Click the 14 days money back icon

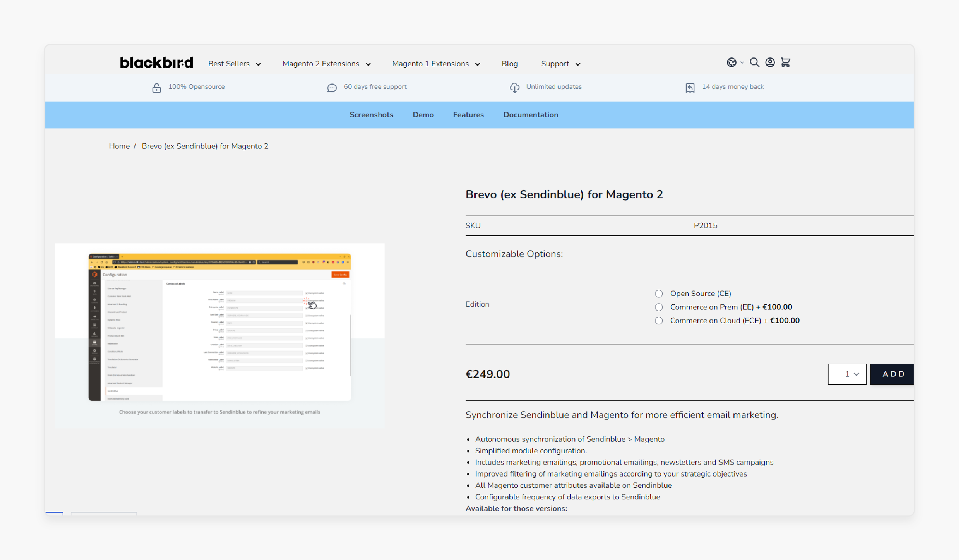pos(689,88)
